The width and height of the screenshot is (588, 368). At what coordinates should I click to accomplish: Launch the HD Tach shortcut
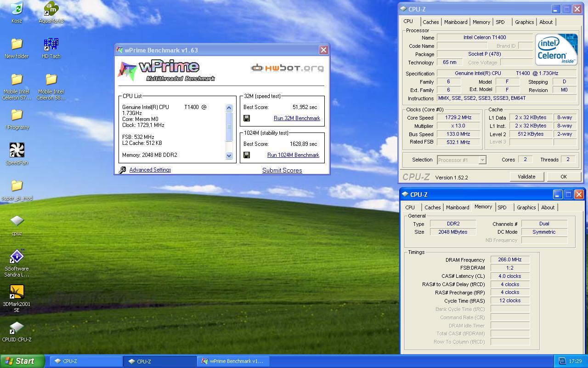point(51,44)
